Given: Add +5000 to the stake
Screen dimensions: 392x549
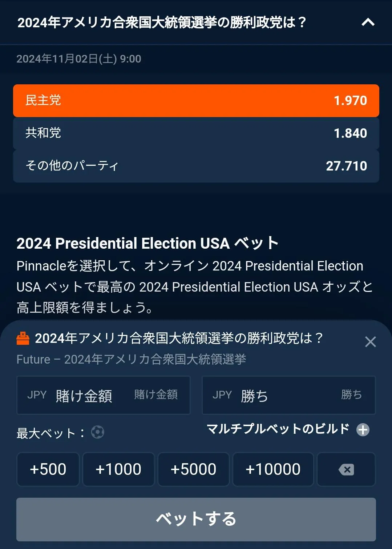Looking at the screenshot, I should tap(193, 469).
